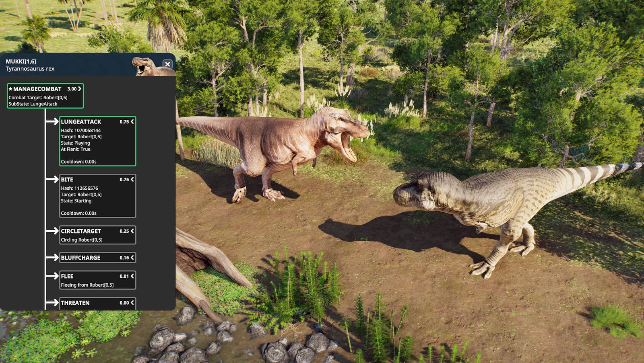Screen dimensions: 644x363
Task: Click the MANAGECOMBAT score 3.00
Action: coord(72,89)
